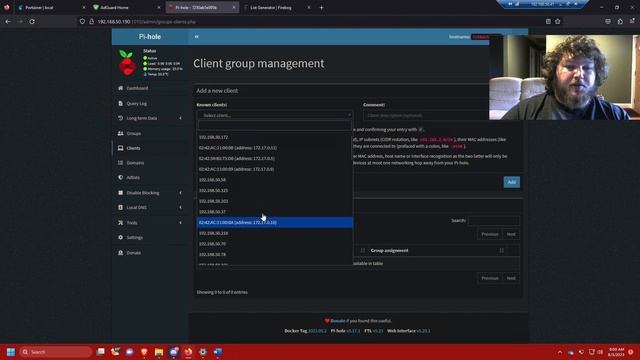Open a new browser tab
This screenshot has width=640, height=360.
click(x=322, y=7)
